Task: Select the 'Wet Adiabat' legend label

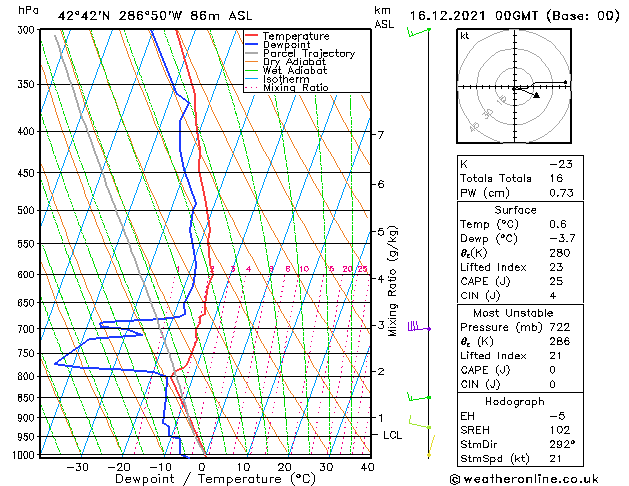Action: (x=295, y=71)
